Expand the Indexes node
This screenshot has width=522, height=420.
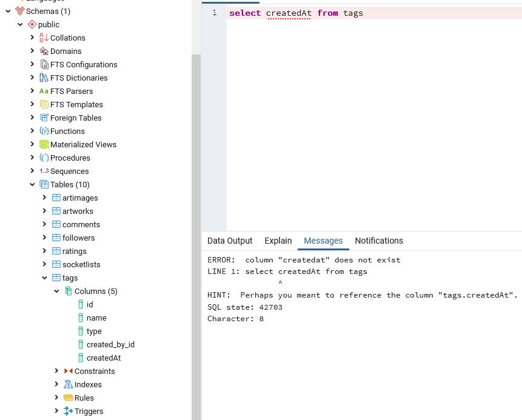56,384
